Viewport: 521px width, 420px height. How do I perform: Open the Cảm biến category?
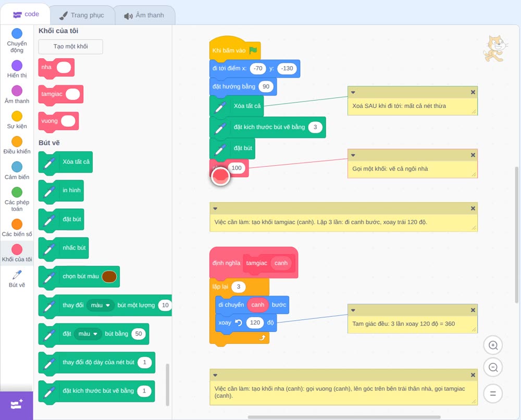(17, 171)
